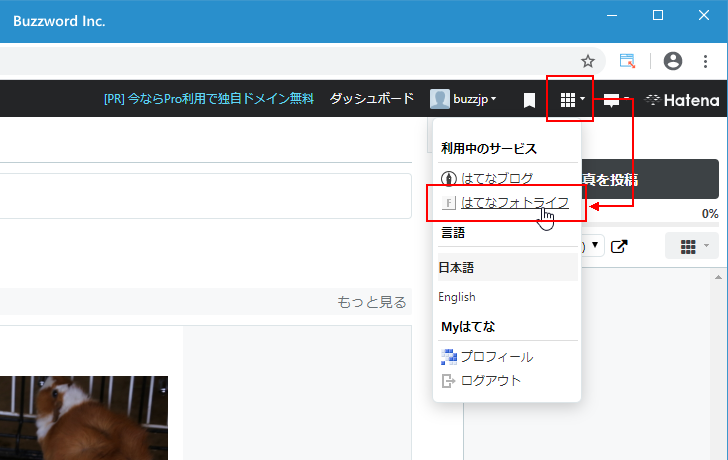Click the ログアウト exit icon
This screenshot has width=728, height=460.
tap(448, 381)
